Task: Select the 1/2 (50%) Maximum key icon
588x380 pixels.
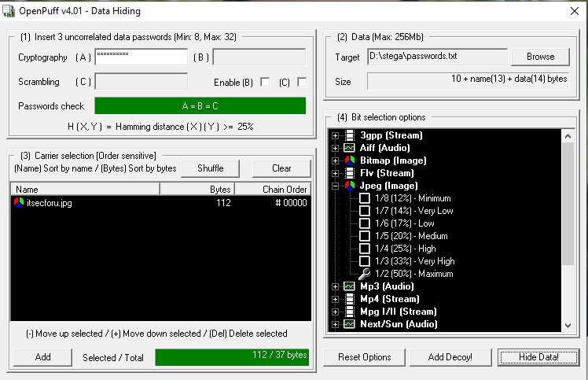Action: click(364, 274)
